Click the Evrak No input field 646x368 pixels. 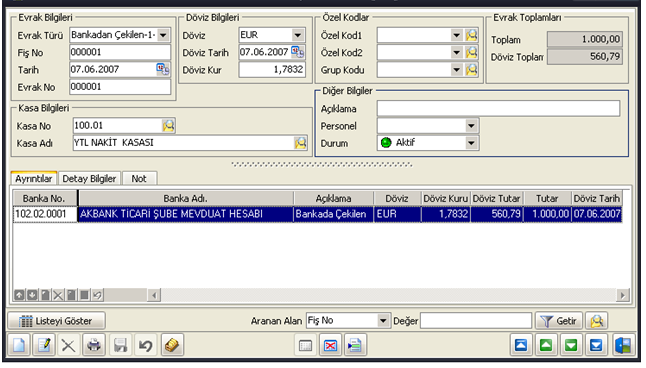point(120,87)
